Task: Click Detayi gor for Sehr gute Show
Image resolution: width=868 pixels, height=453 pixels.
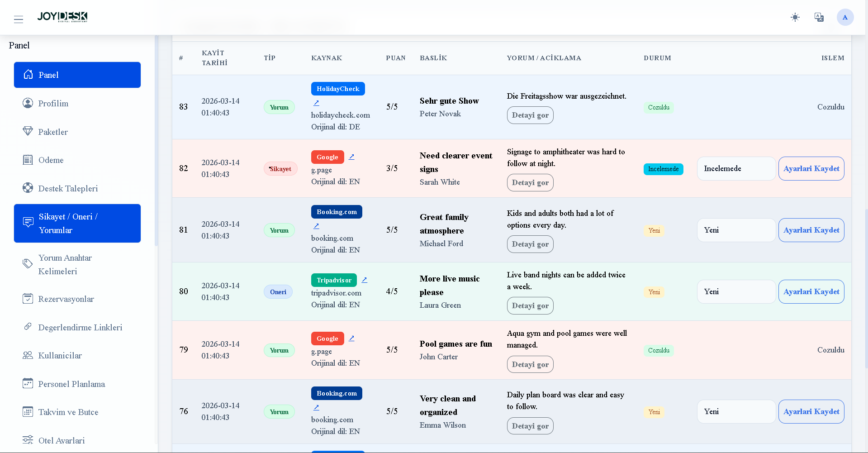Action: pyautogui.click(x=530, y=115)
